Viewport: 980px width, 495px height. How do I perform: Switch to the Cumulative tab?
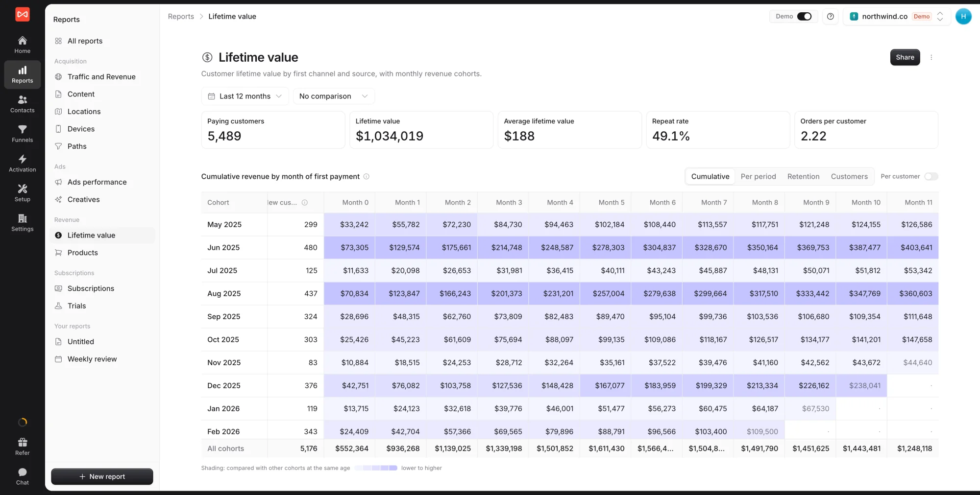pyautogui.click(x=710, y=176)
